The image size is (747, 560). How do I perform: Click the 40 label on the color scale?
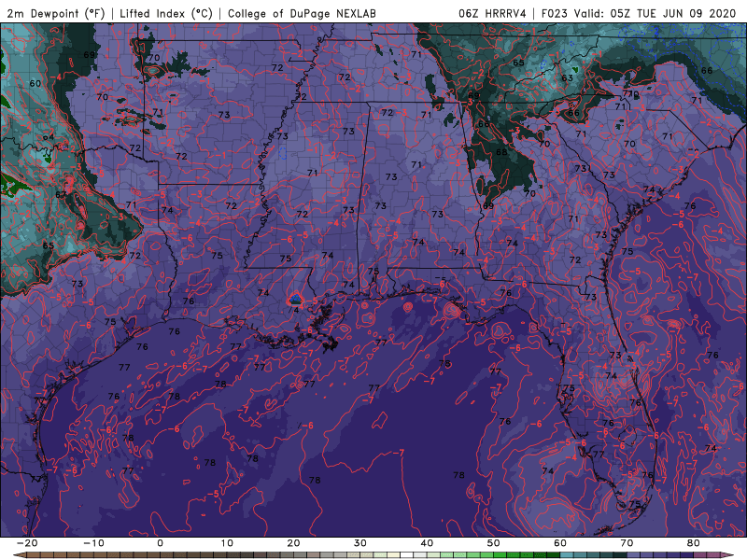pyautogui.click(x=427, y=543)
